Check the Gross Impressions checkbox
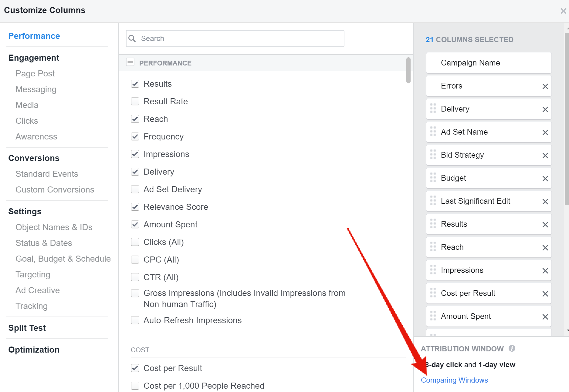This screenshot has height=392, width=569. coord(135,293)
